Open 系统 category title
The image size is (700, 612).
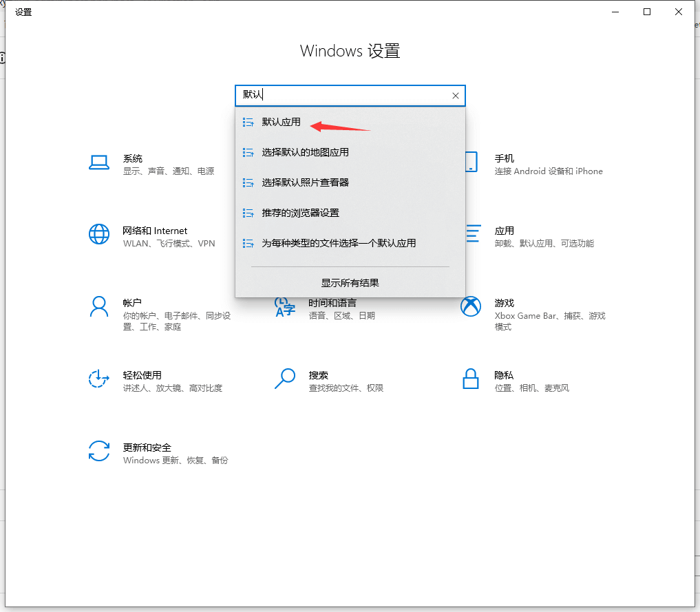(133, 158)
